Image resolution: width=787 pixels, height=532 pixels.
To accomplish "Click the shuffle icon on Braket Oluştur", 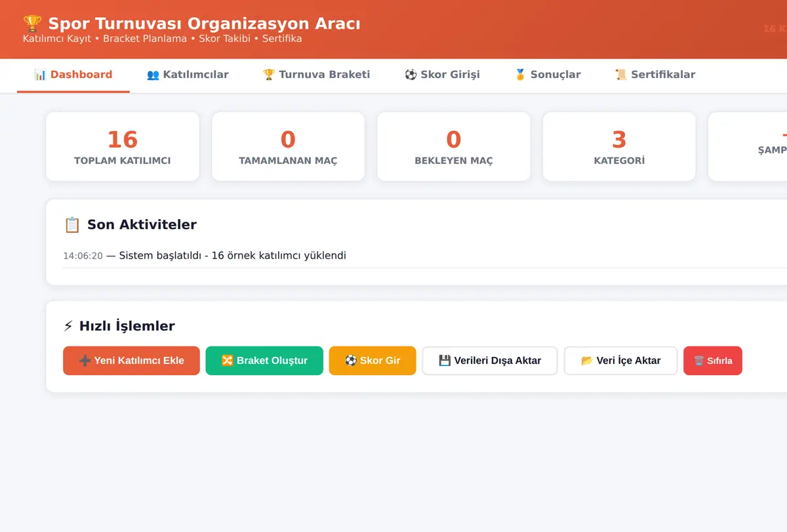I will (228, 361).
